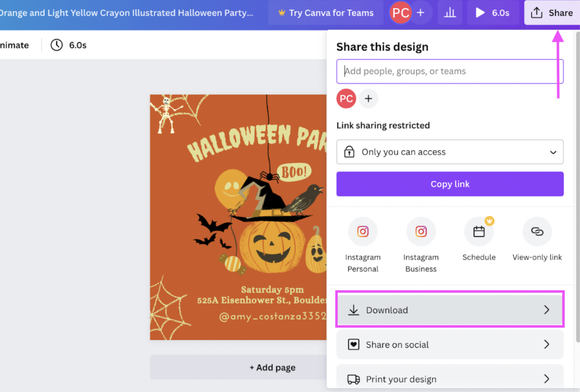Click the Copy link button
Viewport: 580px width, 392px height.
[x=450, y=184]
